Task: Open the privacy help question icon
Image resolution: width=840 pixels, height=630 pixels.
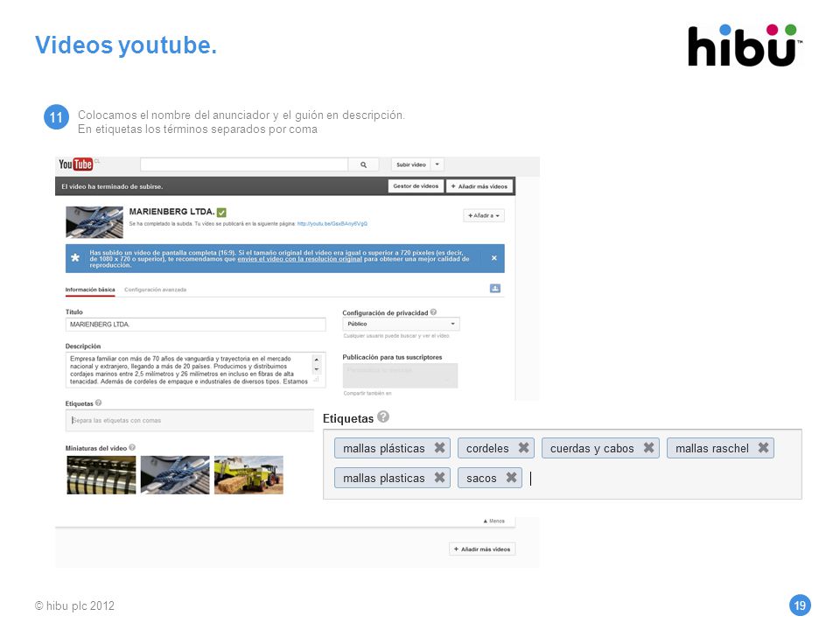Action: tap(433, 312)
